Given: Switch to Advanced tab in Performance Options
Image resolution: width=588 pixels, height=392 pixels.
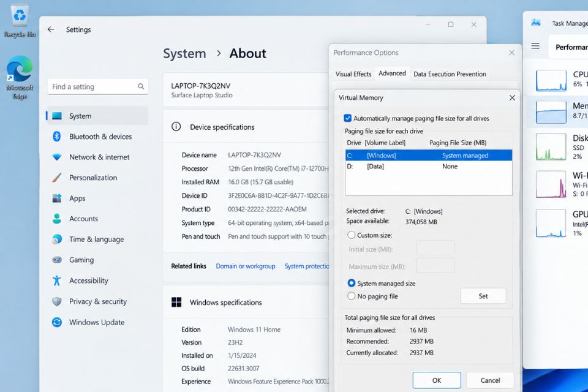Looking at the screenshot, I should (x=392, y=73).
